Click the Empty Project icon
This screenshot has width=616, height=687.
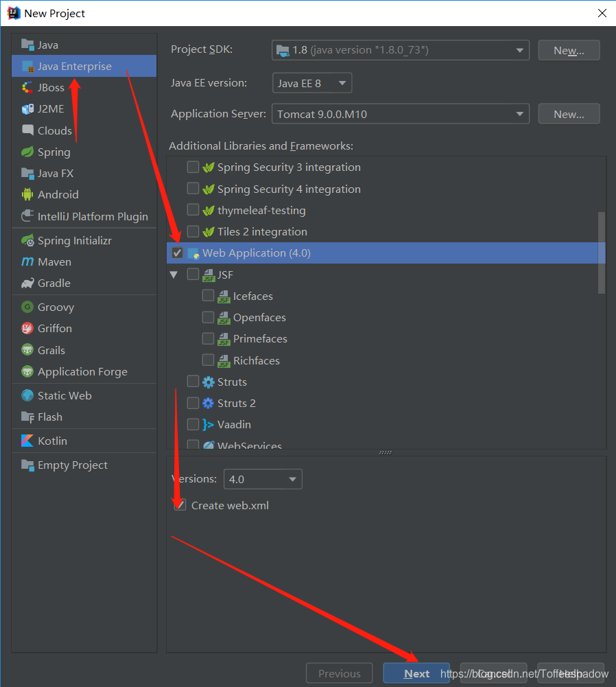coord(27,465)
